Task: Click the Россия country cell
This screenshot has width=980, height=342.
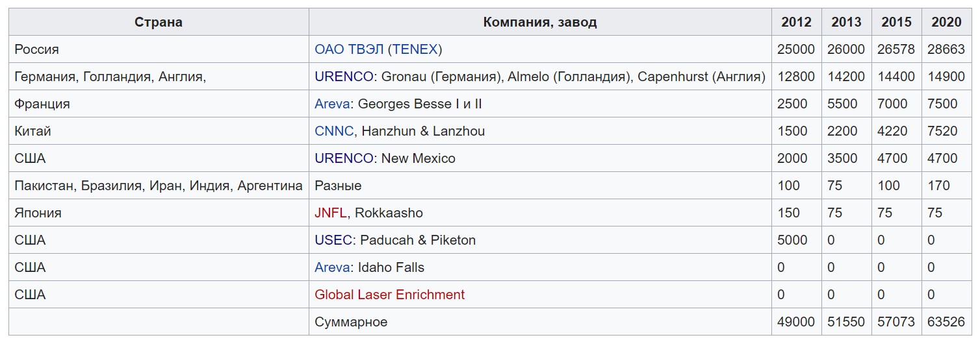Action: tap(36, 49)
